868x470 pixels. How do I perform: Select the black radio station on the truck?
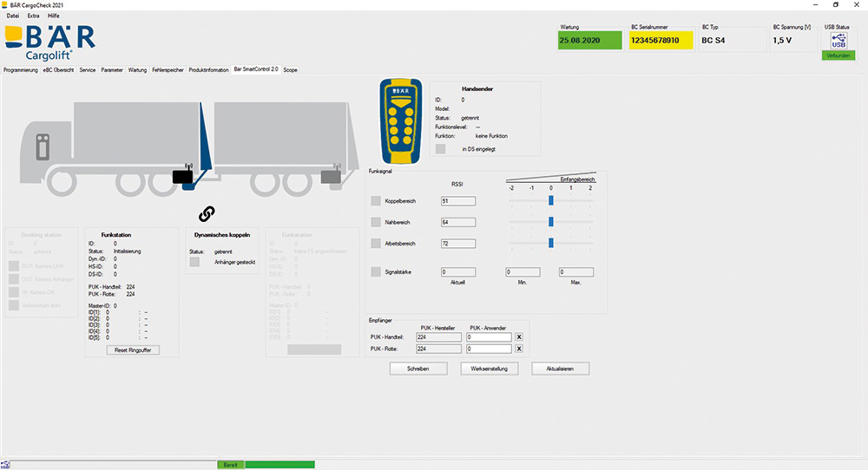pyautogui.click(x=183, y=177)
